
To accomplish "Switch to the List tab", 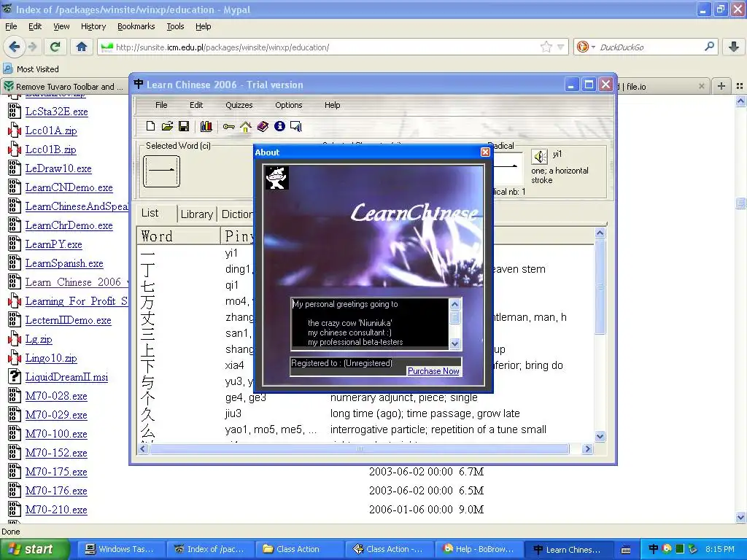I will click(150, 214).
